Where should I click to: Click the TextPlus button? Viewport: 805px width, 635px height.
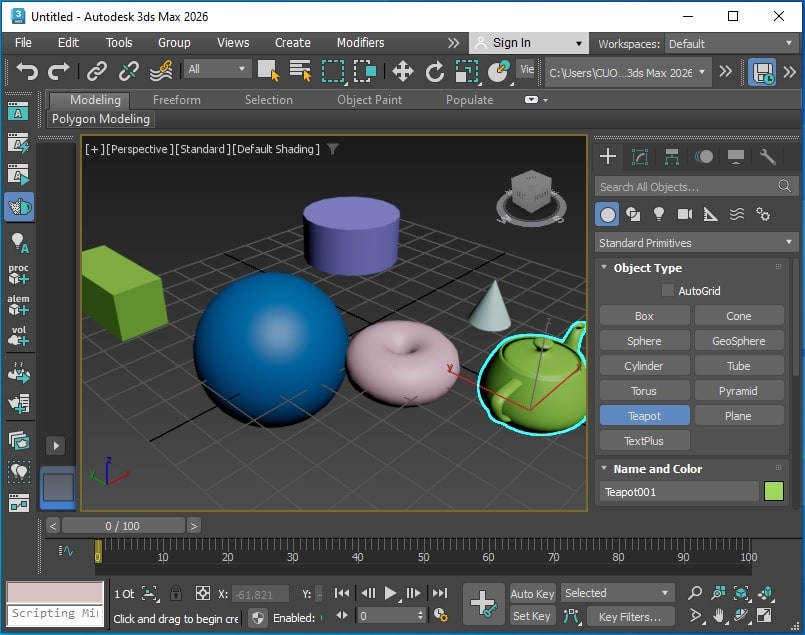click(644, 440)
